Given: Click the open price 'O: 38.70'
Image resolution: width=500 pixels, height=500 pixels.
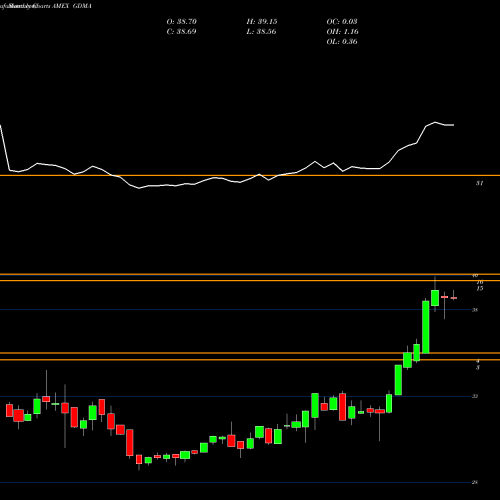Looking at the screenshot, I should [x=182, y=22].
